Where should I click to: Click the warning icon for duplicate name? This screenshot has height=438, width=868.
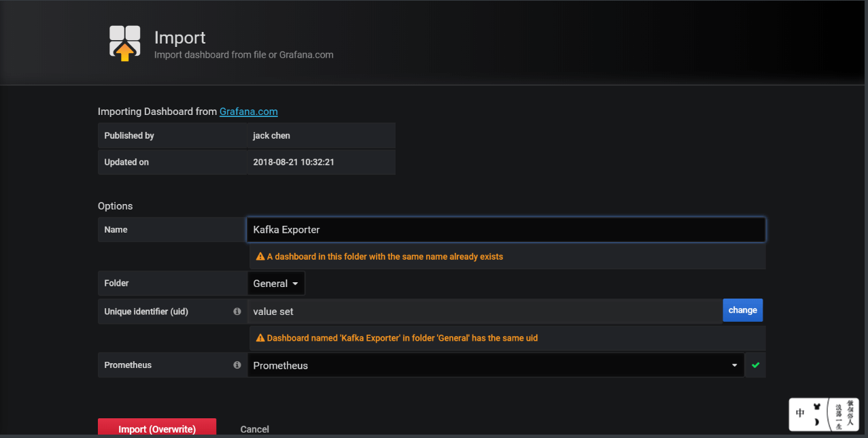point(260,257)
